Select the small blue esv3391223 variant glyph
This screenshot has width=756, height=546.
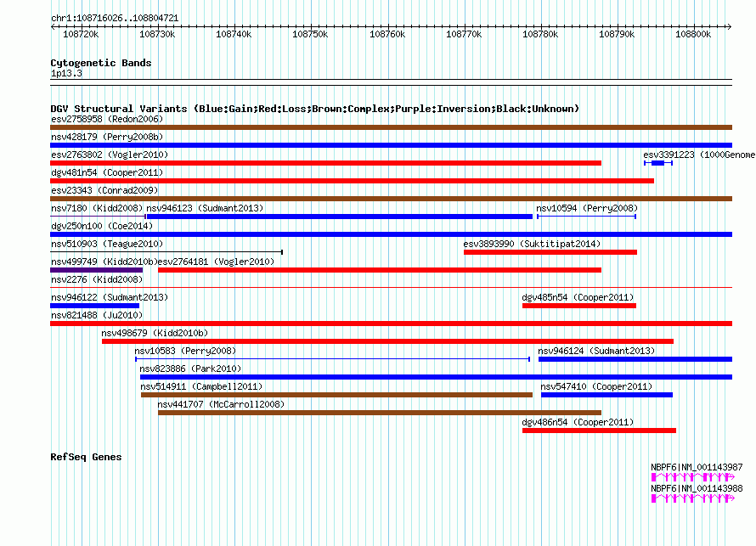[x=658, y=163]
